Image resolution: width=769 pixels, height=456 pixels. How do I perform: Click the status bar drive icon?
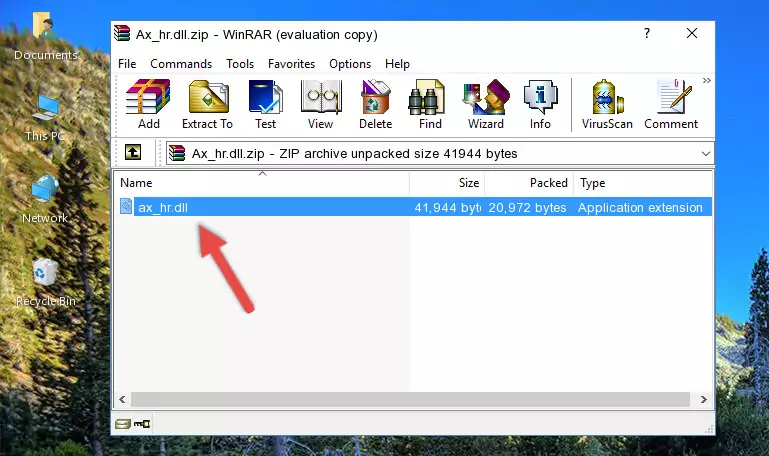point(123,424)
